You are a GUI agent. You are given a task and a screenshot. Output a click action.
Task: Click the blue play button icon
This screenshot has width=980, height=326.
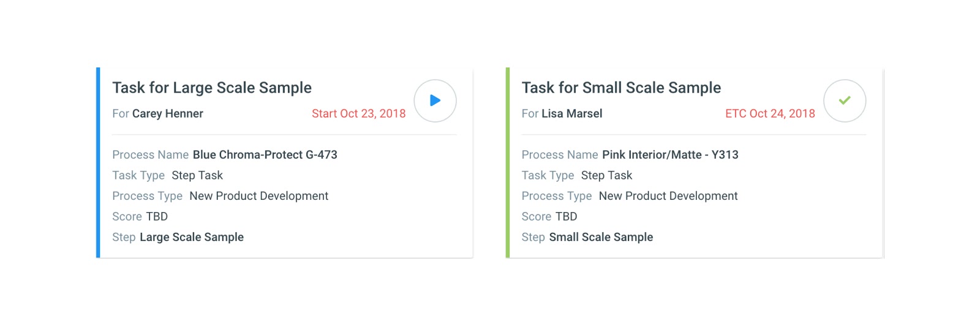(x=435, y=100)
